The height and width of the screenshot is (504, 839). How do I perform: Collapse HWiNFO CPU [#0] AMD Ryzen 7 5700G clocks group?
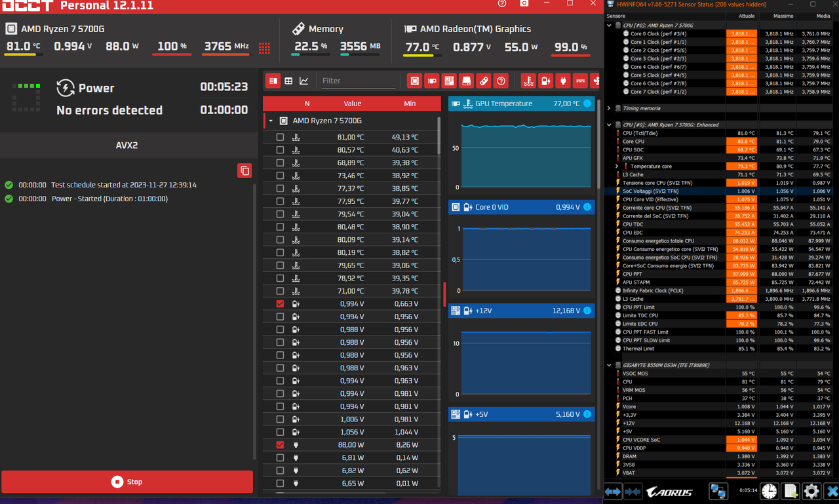[x=609, y=26]
